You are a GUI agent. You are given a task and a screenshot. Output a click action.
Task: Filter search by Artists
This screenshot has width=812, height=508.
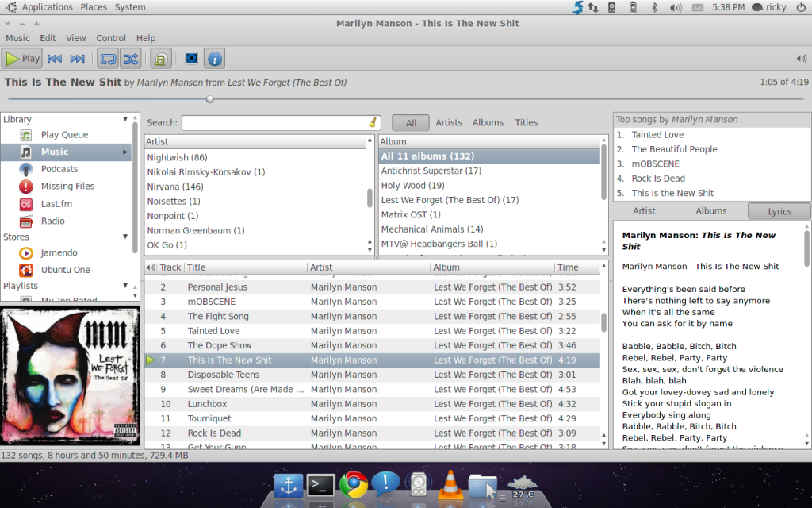click(x=449, y=123)
